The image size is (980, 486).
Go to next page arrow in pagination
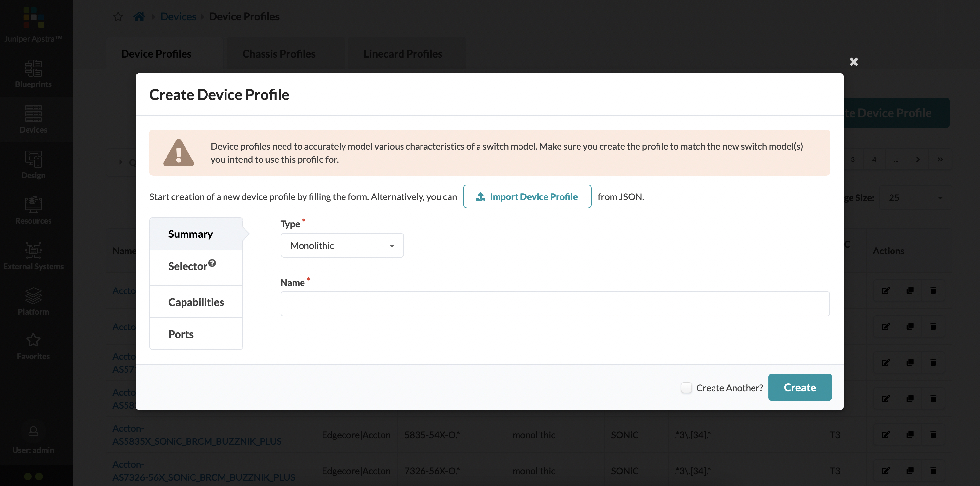[918, 159]
